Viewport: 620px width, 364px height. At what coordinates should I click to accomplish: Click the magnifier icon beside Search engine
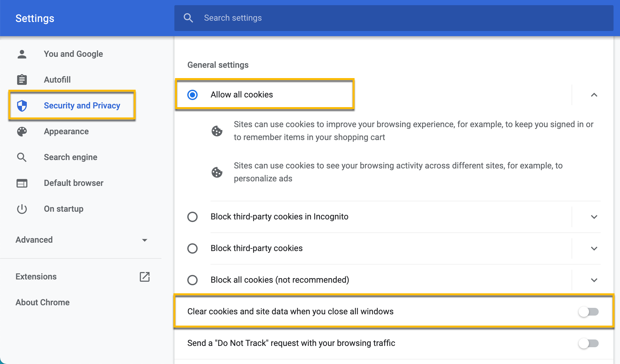point(22,157)
